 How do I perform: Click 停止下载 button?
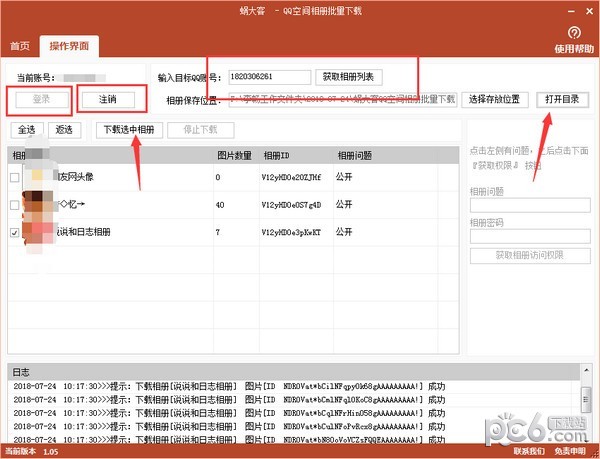pyautogui.click(x=201, y=130)
